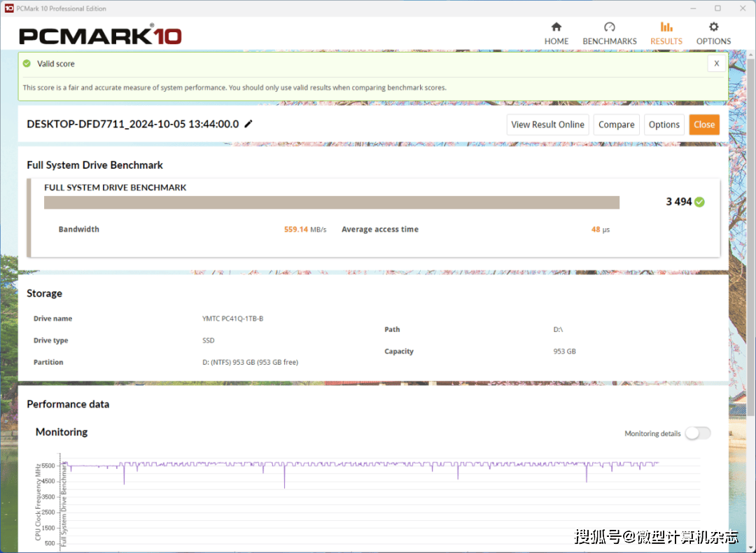Click the Compare button
This screenshot has width=756, height=553.
coord(616,125)
